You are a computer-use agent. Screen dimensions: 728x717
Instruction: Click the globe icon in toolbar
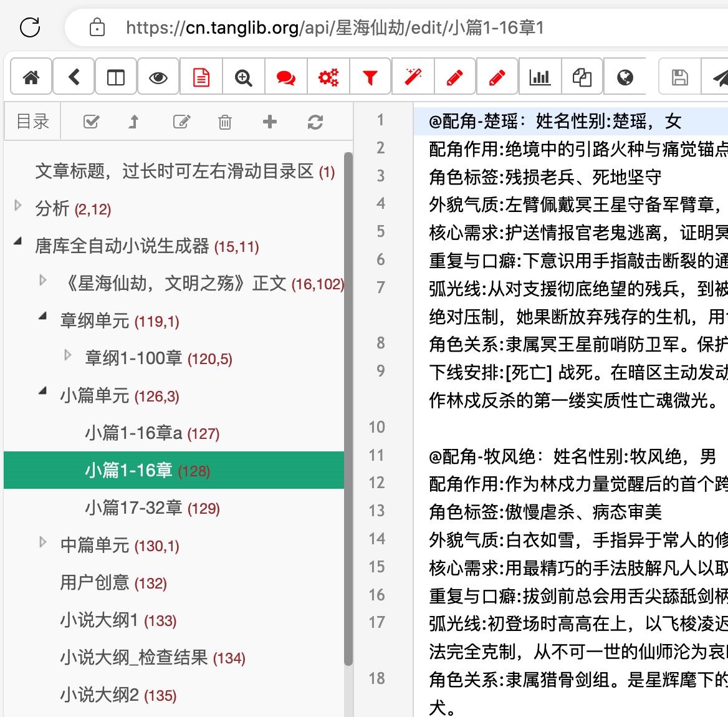[625, 77]
